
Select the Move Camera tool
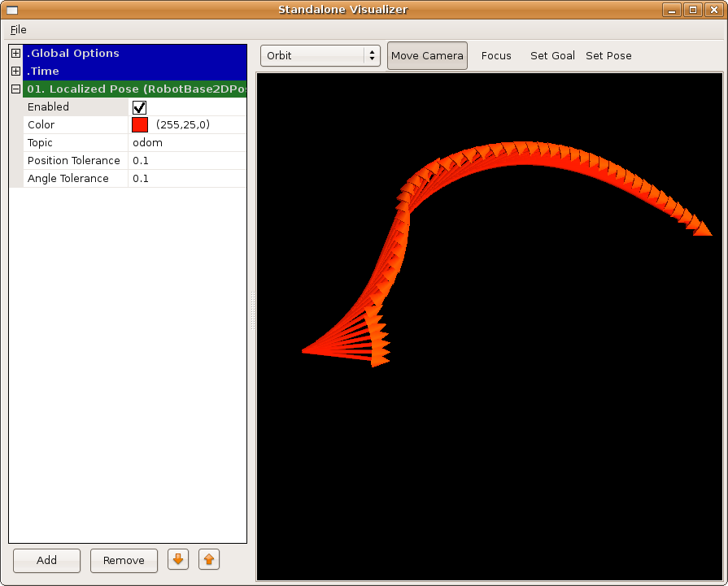[x=427, y=55]
